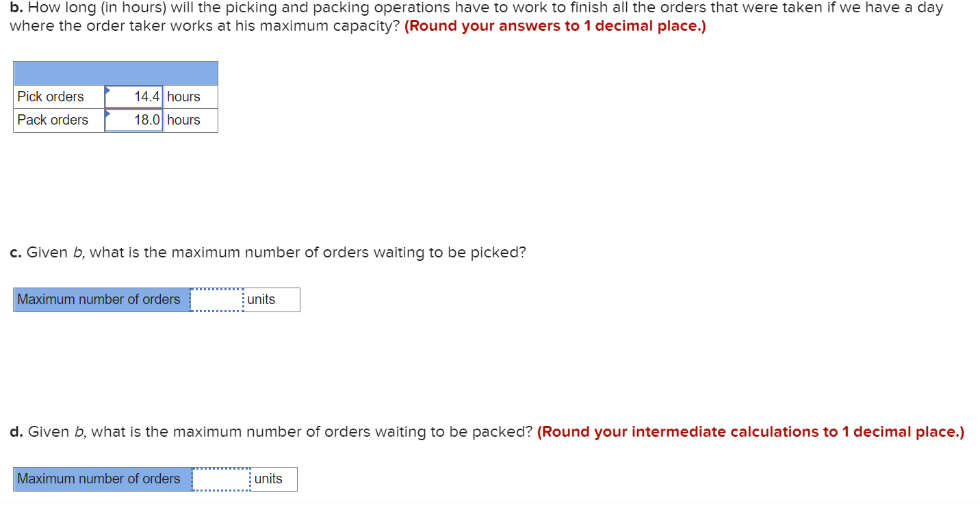980x508 pixels.
Task: Select the Pack orders row label
Action: pos(52,120)
